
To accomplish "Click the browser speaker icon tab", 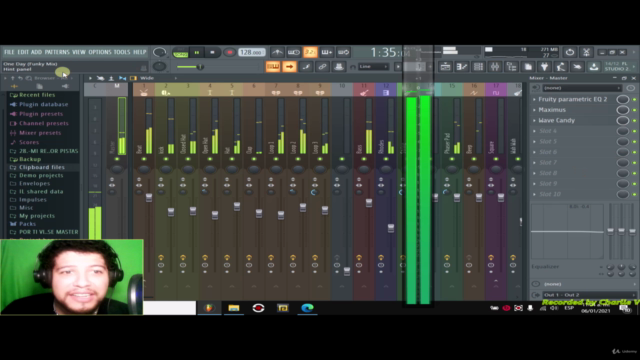I will (65, 86).
